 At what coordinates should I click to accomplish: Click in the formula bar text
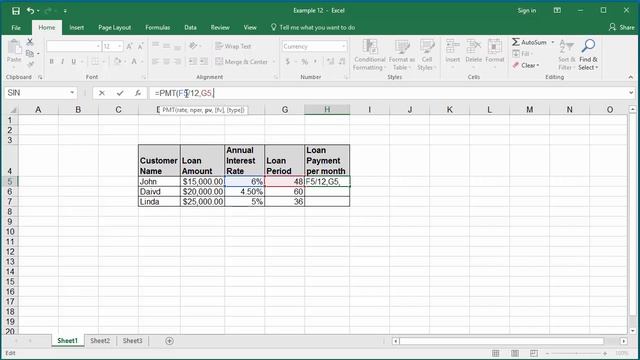pyautogui.click(x=388, y=93)
